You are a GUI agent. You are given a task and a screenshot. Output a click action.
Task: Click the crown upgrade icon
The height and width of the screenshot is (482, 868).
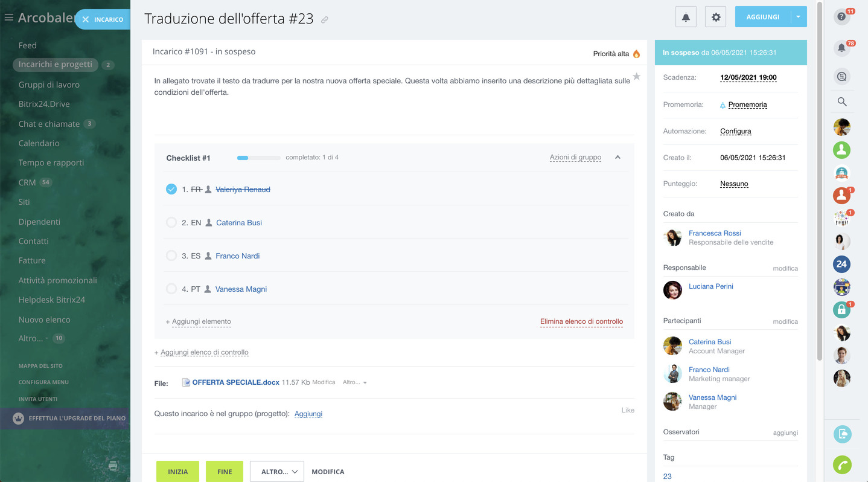tap(18, 418)
